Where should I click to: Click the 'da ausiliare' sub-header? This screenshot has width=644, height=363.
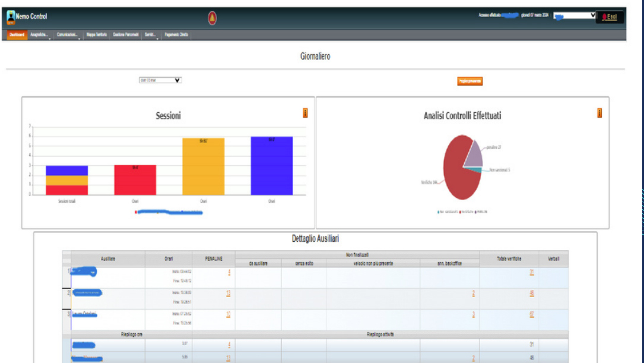pos(258,264)
